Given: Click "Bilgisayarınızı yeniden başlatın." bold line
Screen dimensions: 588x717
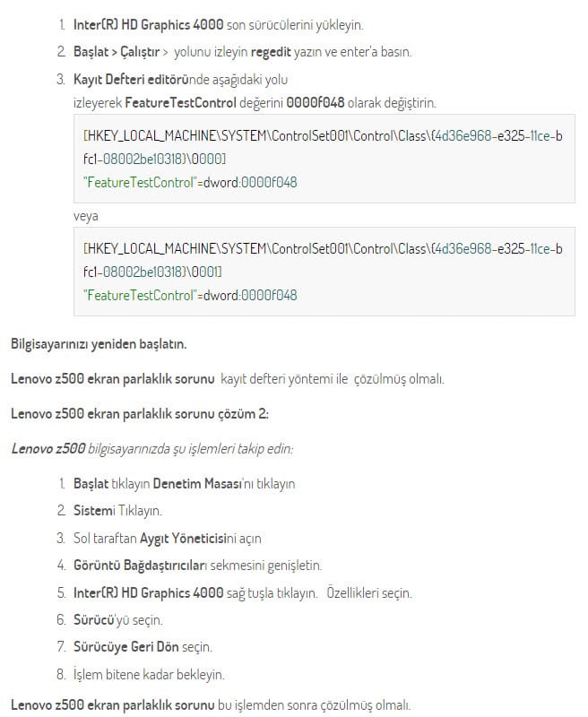Looking at the screenshot, I should coord(99,342).
